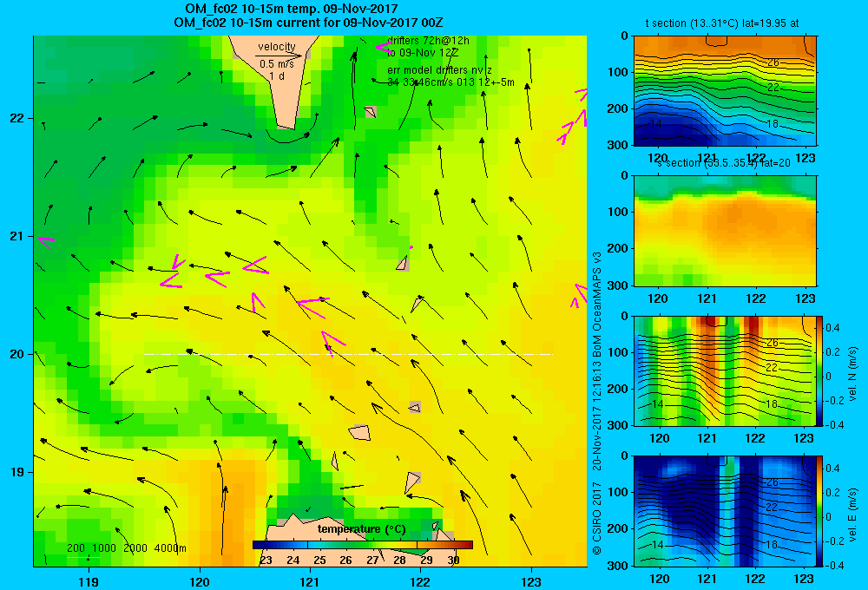868x590 pixels.
Task: Click contour label 14 in the temperature section
Action: coord(654,124)
